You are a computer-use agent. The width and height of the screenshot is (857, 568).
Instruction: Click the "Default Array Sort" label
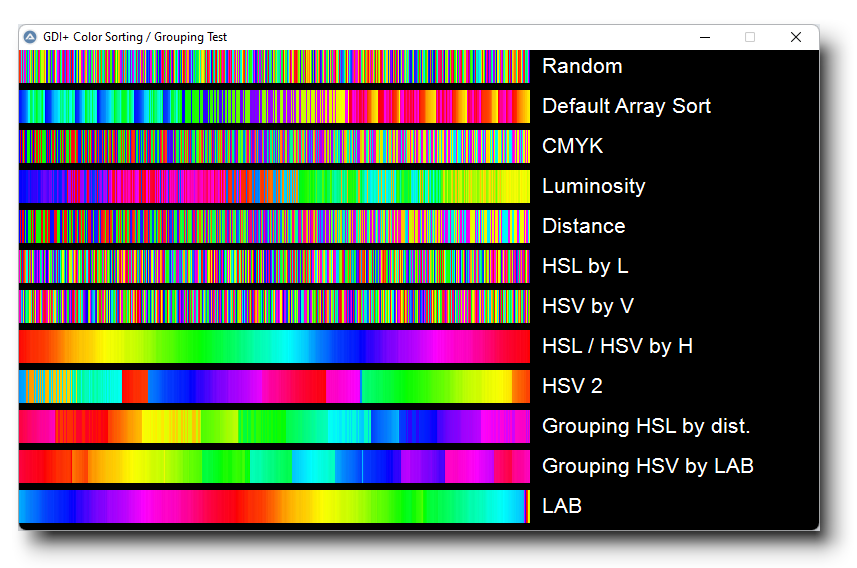tap(626, 106)
